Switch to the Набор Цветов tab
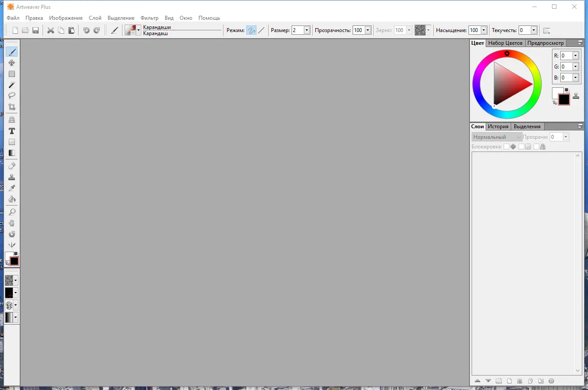Viewport: 588px width, 390px height. [x=505, y=43]
